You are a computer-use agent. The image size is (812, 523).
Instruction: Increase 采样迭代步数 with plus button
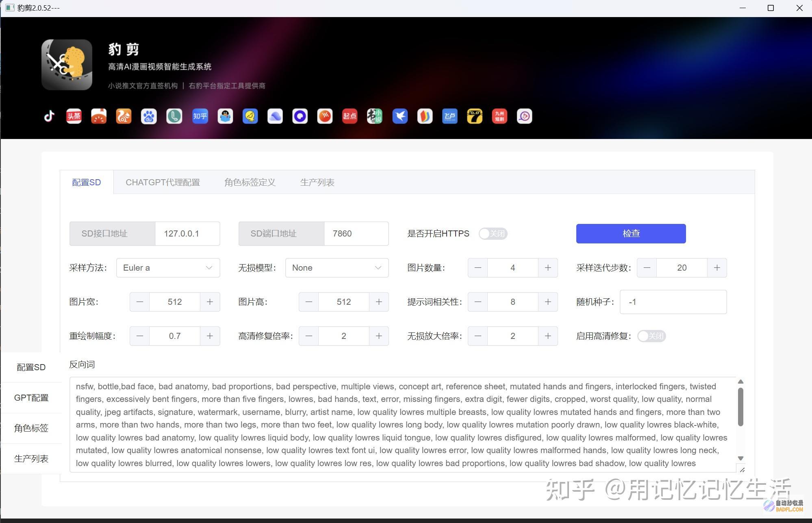click(x=717, y=268)
